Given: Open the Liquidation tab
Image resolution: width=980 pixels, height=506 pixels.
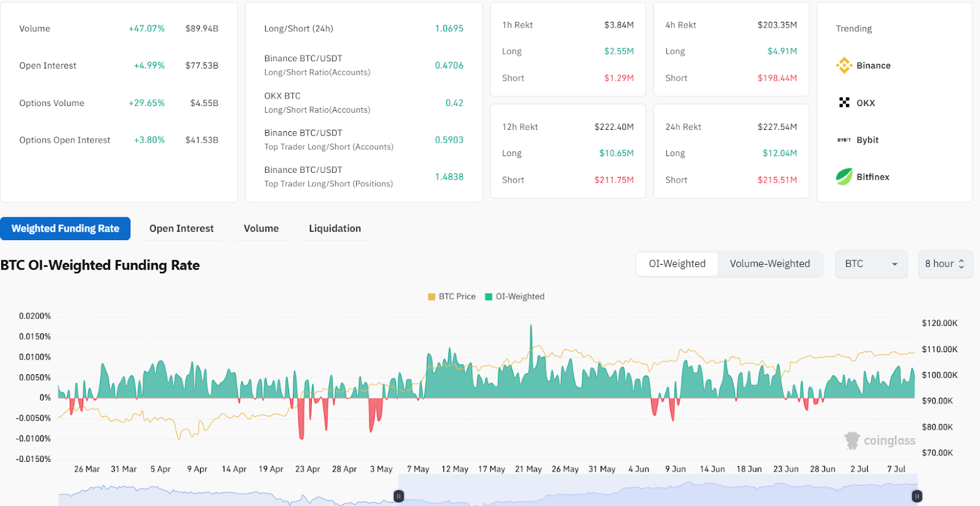Looking at the screenshot, I should [x=334, y=228].
